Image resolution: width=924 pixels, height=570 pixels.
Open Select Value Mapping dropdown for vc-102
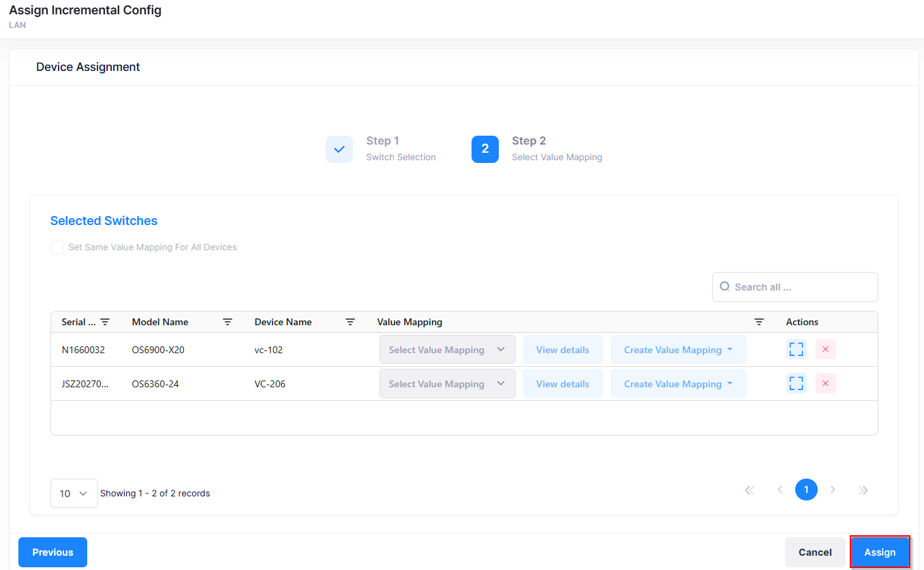tap(447, 350)
